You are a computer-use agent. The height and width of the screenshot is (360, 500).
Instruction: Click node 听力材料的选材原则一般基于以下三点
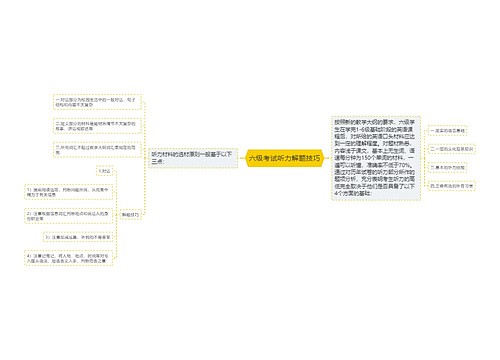pyautogui.click(x=193, y=158)
